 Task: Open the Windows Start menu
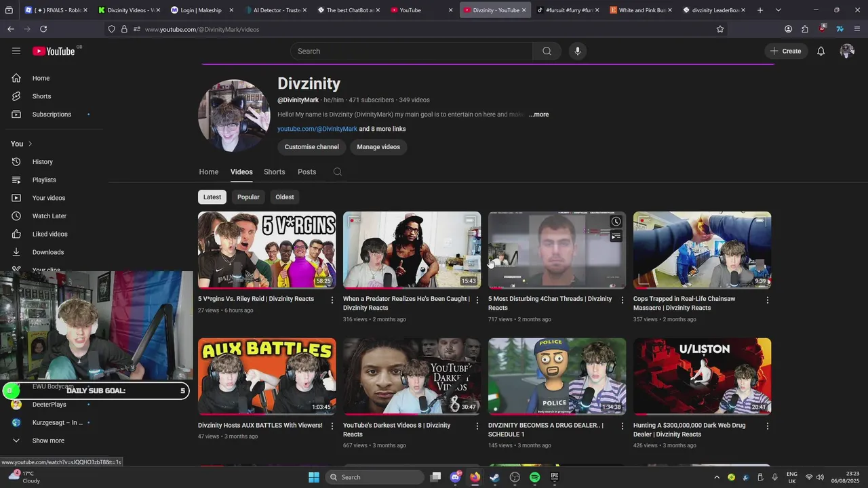pyautogui.click(x=314, y=477)
